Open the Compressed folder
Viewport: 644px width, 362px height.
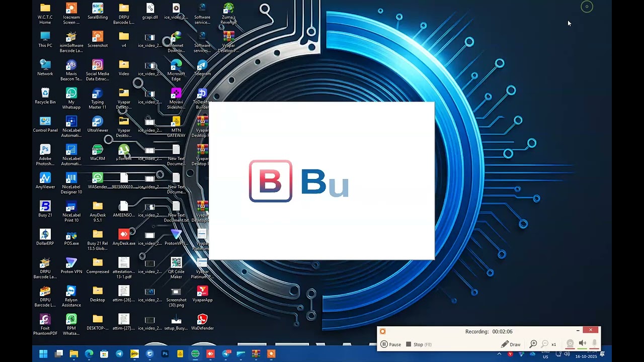[x=98, y=265]
